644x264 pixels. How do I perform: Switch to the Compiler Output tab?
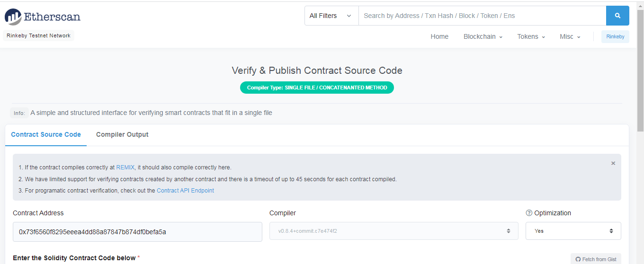coord(122,134)
